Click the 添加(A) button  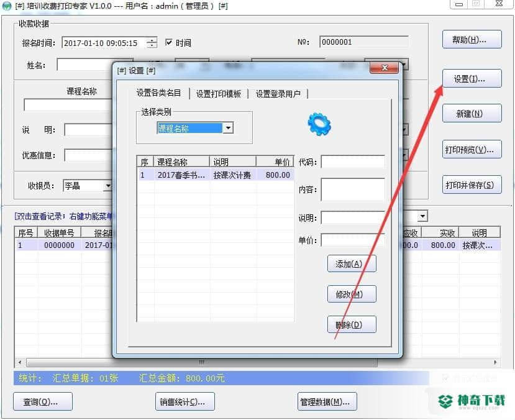352,263
